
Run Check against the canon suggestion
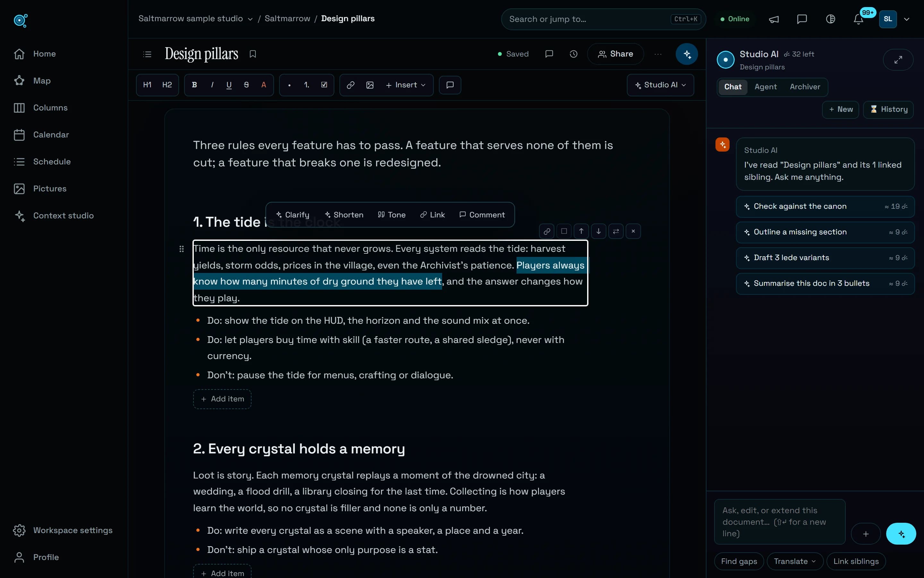[x=825, y=206]
